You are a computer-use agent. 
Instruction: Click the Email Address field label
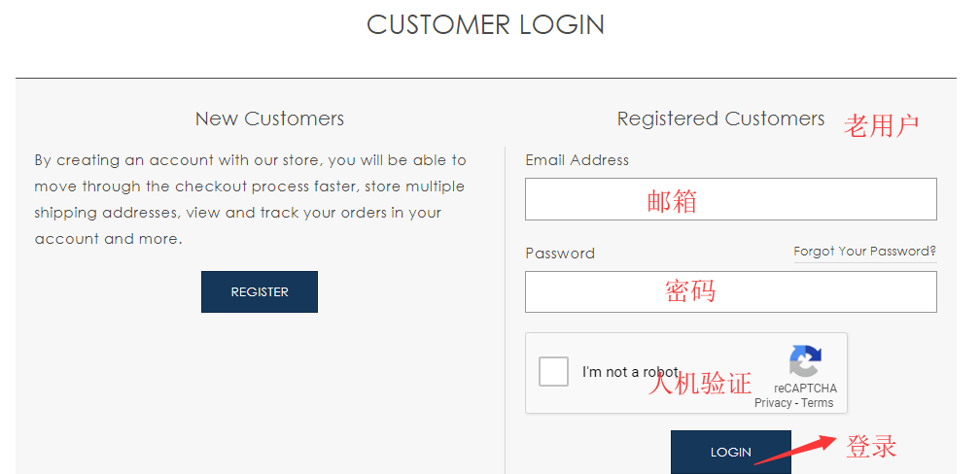click(x=577, y=160)
